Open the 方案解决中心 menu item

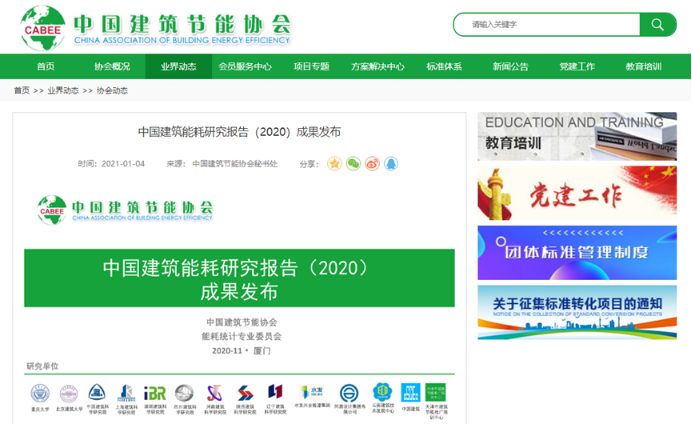(x=378, y=67)
